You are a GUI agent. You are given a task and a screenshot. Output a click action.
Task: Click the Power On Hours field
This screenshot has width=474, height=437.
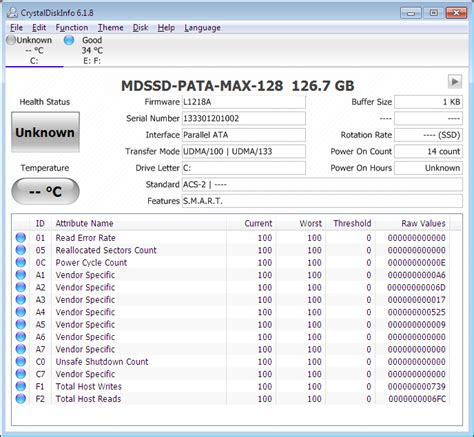click(x=429, y=168)
